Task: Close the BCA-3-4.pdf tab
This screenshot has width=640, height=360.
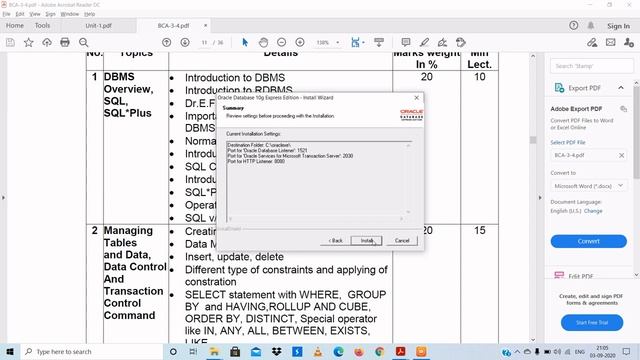Action: (205, 25)
